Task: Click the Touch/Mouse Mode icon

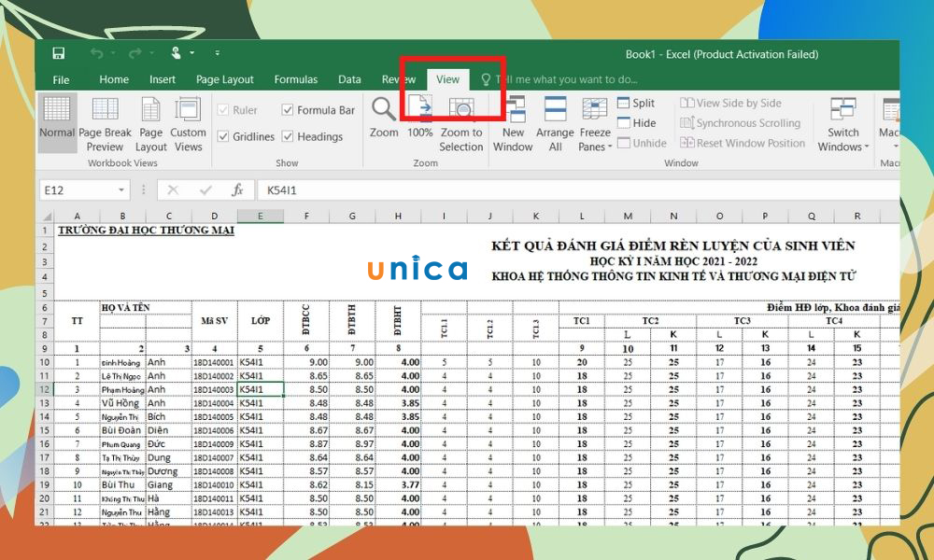Action: [x=177, y=53]
